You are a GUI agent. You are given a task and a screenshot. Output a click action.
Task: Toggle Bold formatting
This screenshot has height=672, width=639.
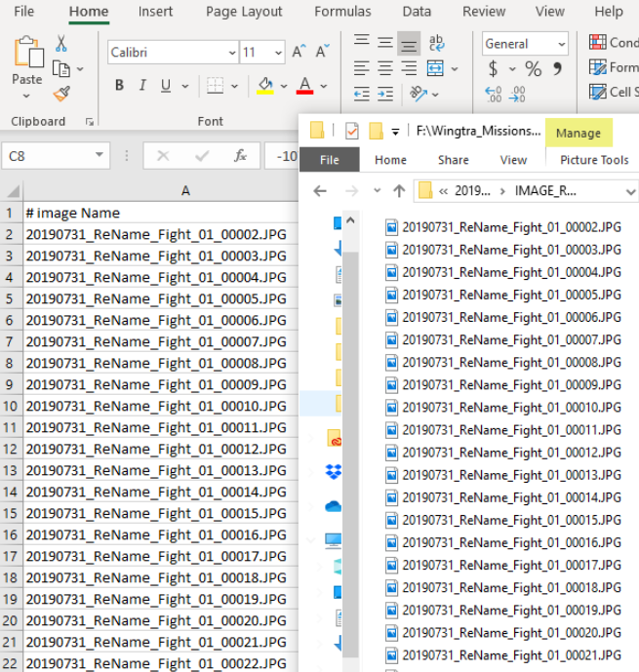pyautogui.click(x=119, y=86)
